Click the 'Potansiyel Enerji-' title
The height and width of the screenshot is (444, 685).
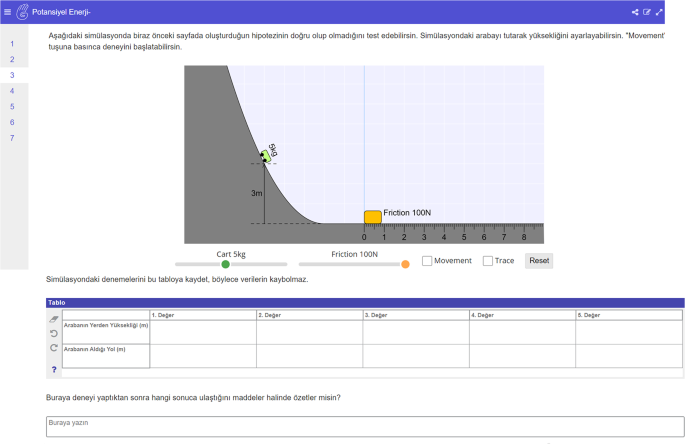(61, 12)
